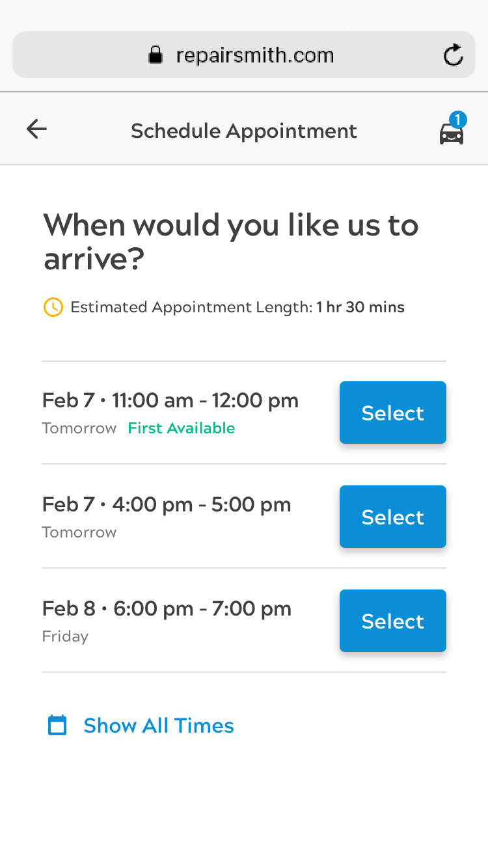Select the Feb 8 6:00 pm slot

pos(392,621)
